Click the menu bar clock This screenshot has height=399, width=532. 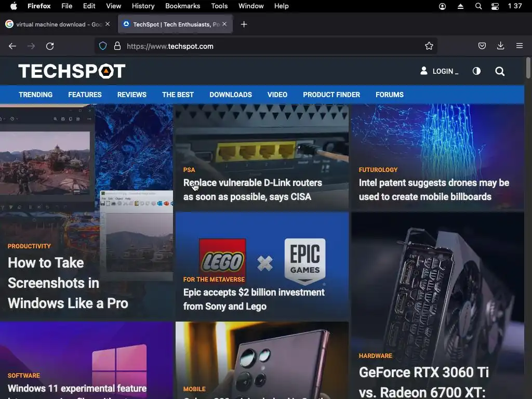coord(515,6)
